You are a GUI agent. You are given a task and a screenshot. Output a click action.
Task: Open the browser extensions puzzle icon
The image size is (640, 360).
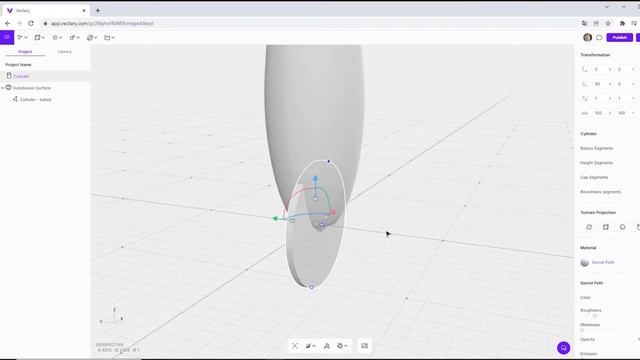(622, 23)
